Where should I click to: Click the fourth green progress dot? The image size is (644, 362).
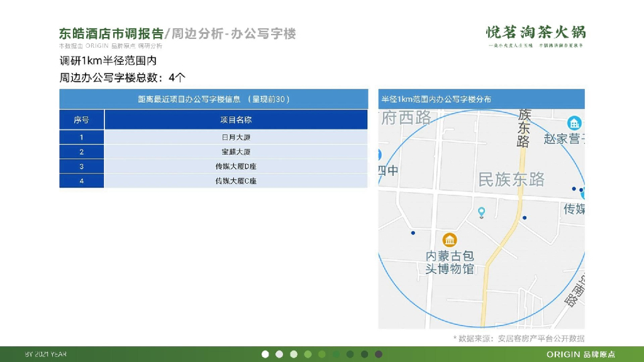coord(308,354)
